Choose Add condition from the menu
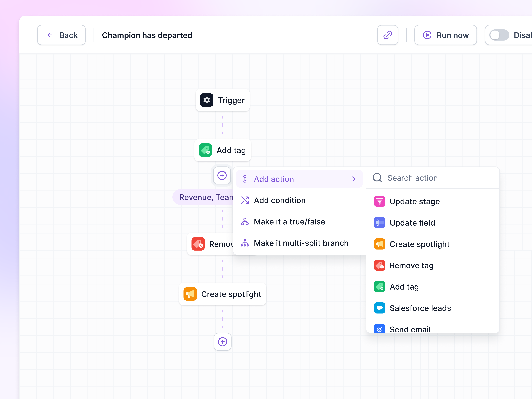The height and width of the screenshot is (399, 532). click(279, 200)
